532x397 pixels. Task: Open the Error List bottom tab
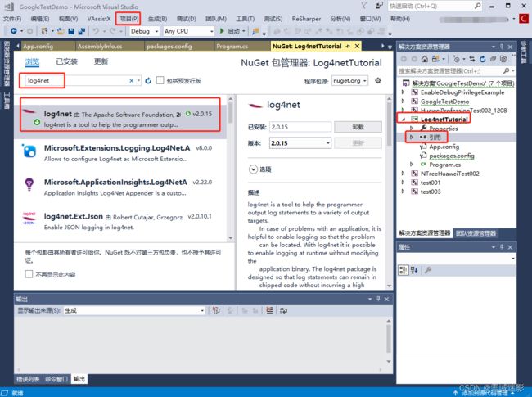click(x=28, y=379)
